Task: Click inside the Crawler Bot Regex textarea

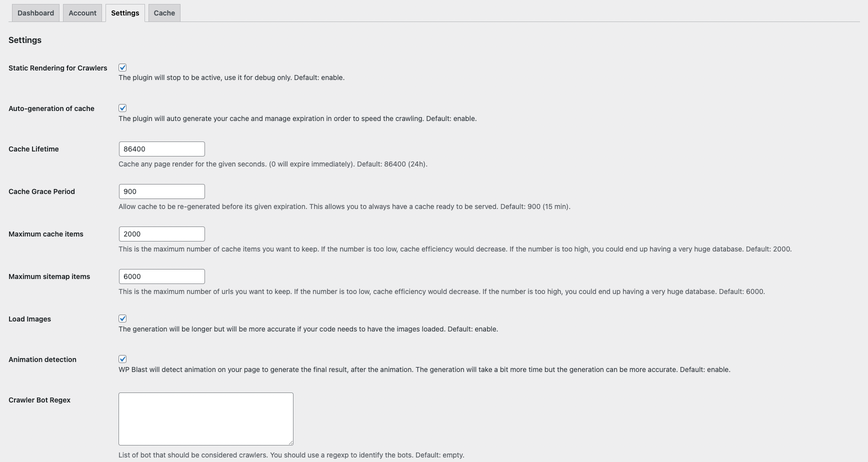Action: click(206, 419)
